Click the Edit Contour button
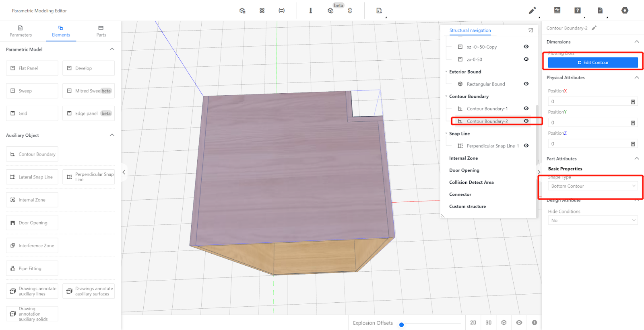Screen dimensions: 644x330 pos(592,63)
